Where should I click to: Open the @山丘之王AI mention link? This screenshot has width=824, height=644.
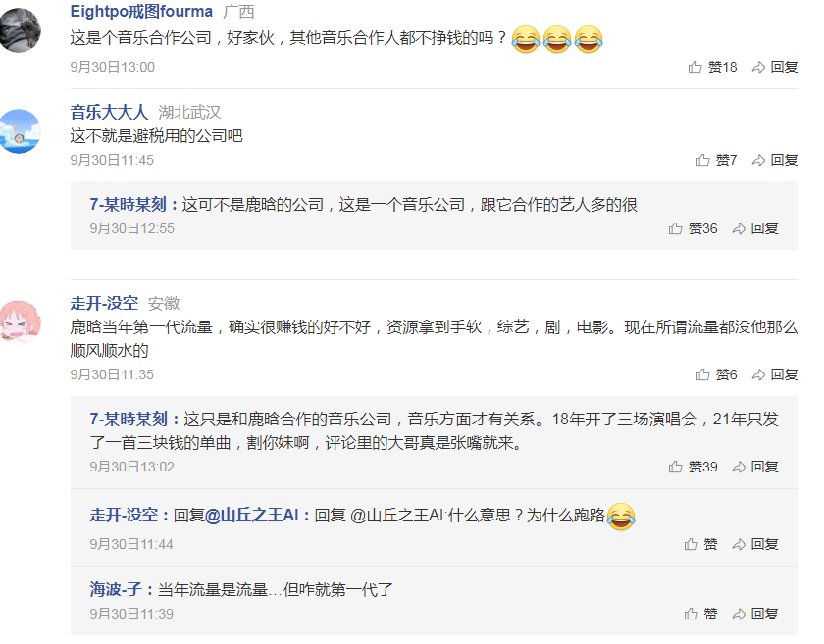[251, 515]
